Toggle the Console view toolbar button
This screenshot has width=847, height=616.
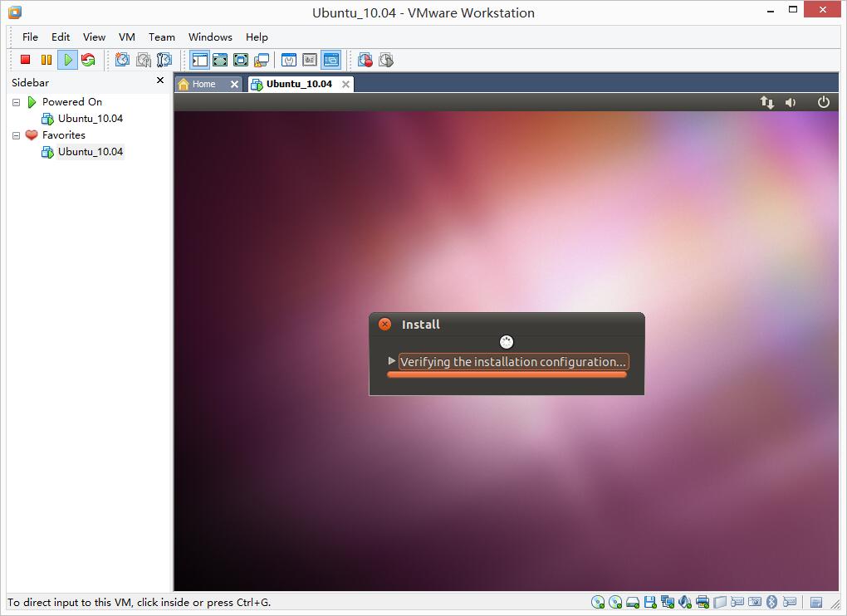click(330, 60)
